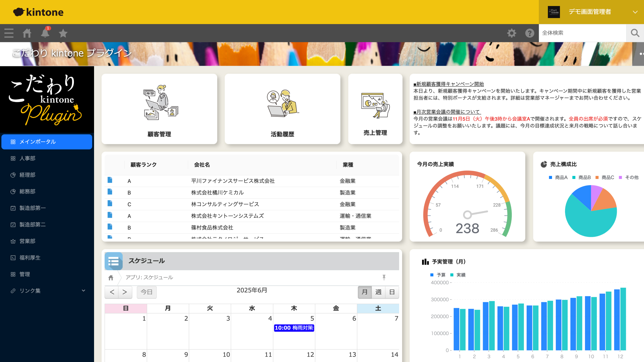The height and width of the screenshot is (362, 644).
Task: Open record icon for 株式会社キントーンシステムズ
Action: [x=110, y=215]
